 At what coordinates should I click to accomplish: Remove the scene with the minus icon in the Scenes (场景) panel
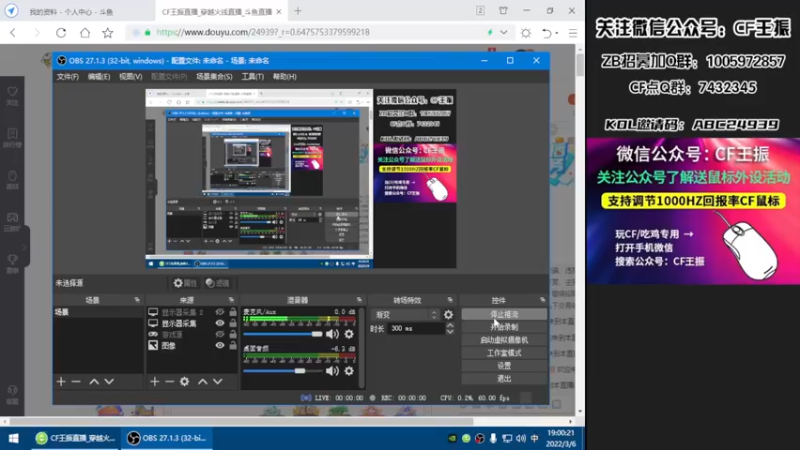click(x=76, y=382)
